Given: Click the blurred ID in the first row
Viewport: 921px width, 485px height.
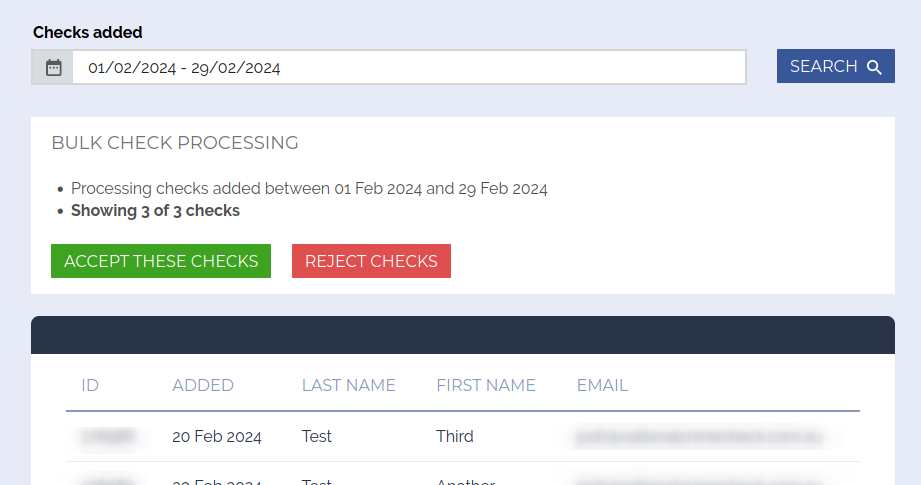Looking at the screenshot, I should [x=108, y=437].
